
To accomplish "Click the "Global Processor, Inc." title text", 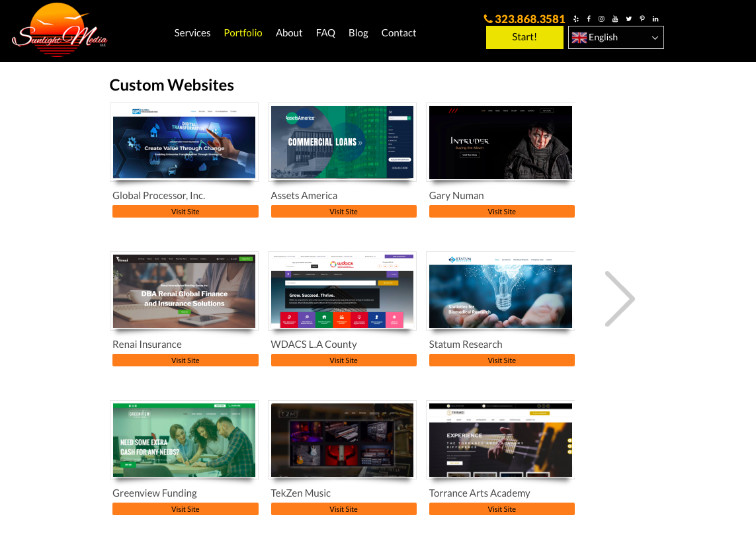I will pos(159,196).
